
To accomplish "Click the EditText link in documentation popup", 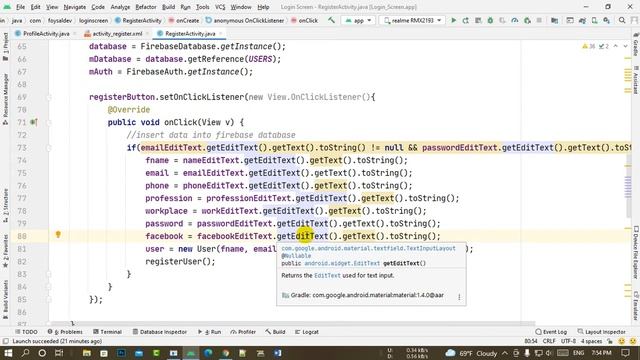I will tap(327, 276).
